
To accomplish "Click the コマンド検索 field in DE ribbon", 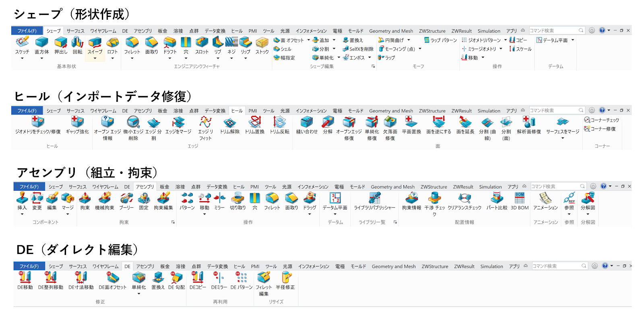I will [555, 266].
